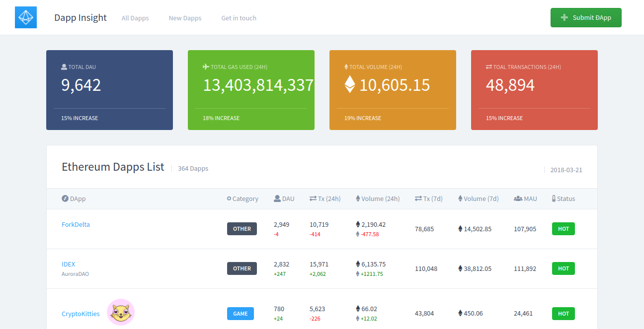This screenshot has width=644, height=329.
Task: Click the HOT status badge in ForkDelta row
Action: coord(563,229)
